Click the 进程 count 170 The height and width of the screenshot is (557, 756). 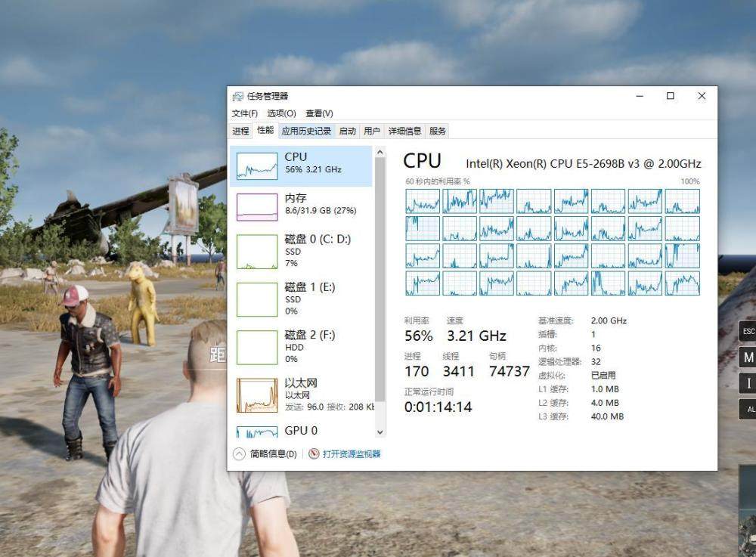click(417, 372)
